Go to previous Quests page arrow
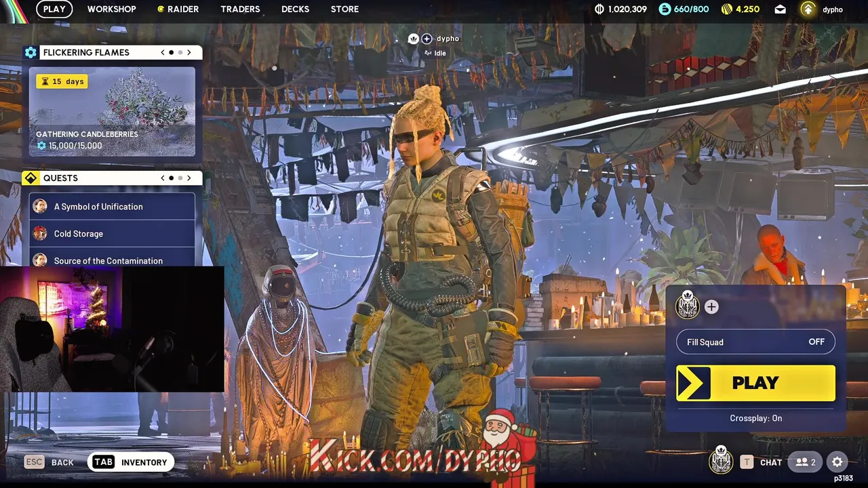Viewport: 868px width, 488px height. (x=163, y=178)
